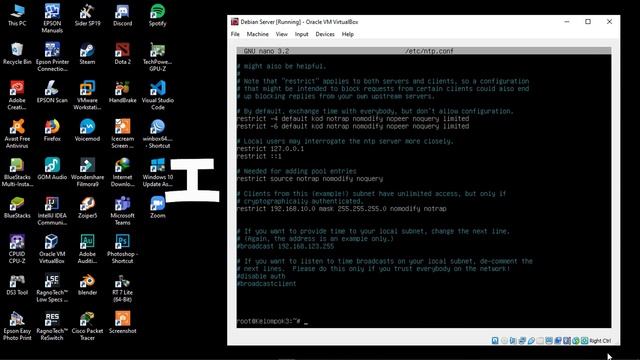The image size is (640, 360).
Task: Launch Windows 10 Update Assistant icon
Action: [x=158, y=172]
